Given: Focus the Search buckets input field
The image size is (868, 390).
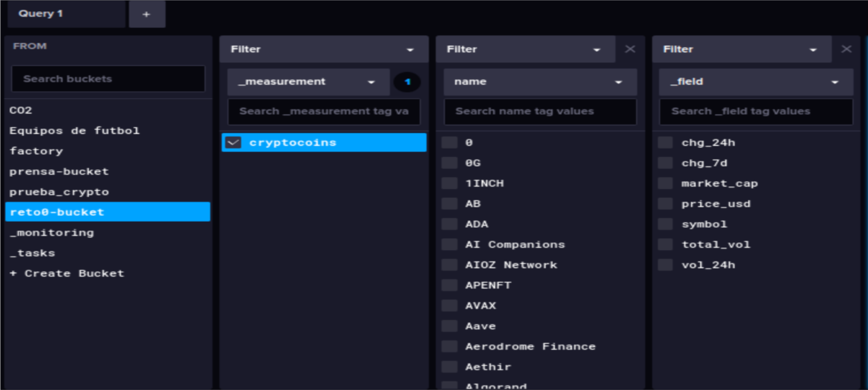Looking at the screenshot, I should pos(108,79).
